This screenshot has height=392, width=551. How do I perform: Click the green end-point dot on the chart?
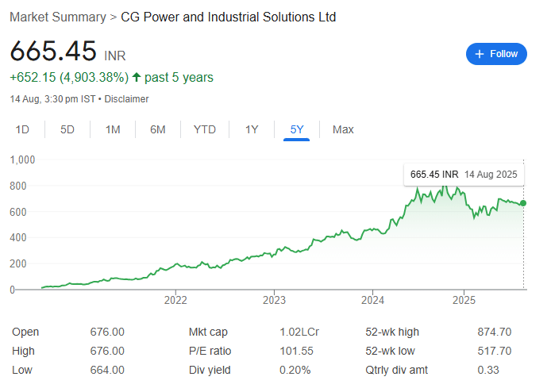tap(523, 203)
